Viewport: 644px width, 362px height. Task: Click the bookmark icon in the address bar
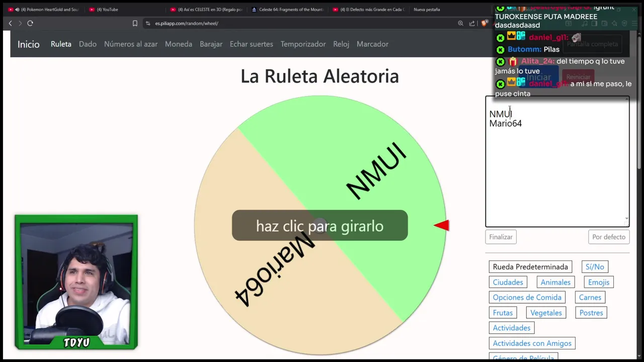(135, 23)
